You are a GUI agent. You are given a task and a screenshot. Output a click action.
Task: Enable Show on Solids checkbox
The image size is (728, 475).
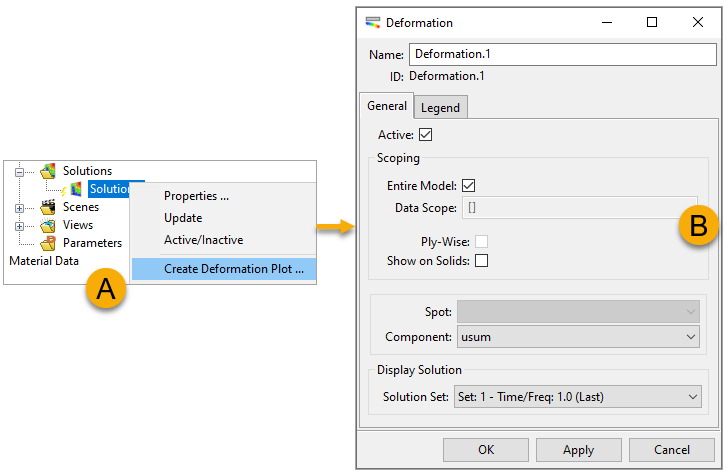(x=481, y=260)
